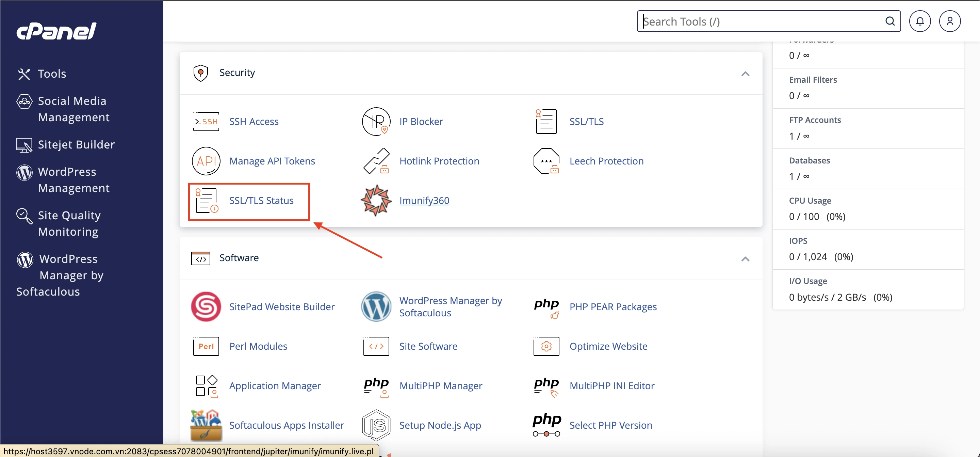This screenshot has height=457, width=980.
Task: Open the Softaculous Apps Installer link
Action: click(x=287, y=425)
